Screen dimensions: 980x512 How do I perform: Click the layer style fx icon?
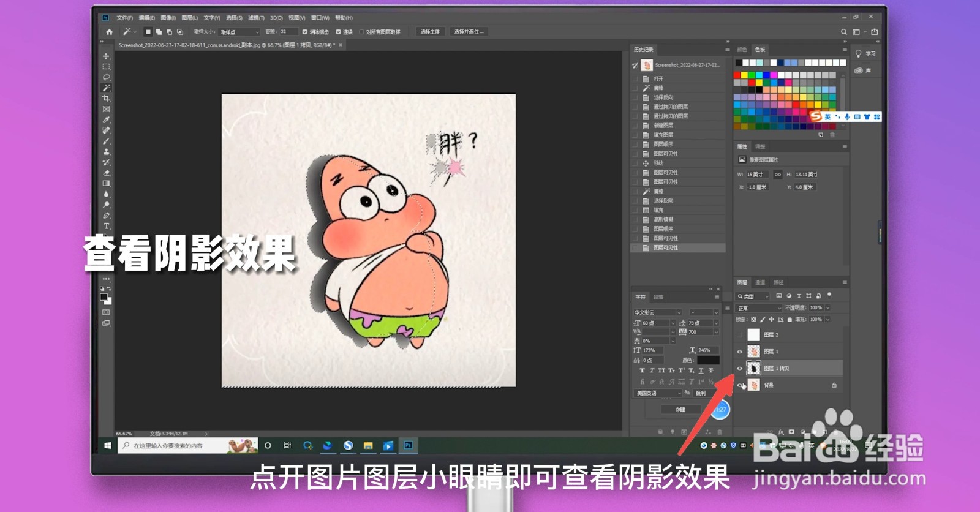pos(781,432)
